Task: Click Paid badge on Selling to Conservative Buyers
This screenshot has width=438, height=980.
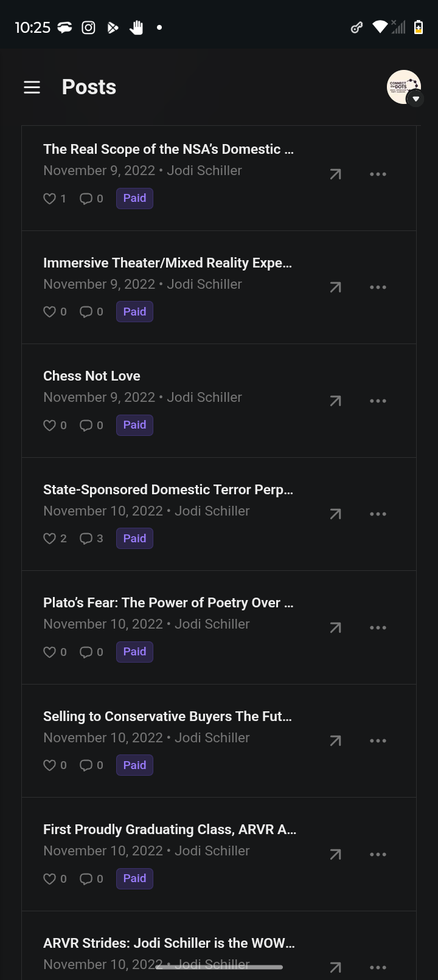Action: coord(134,765)
